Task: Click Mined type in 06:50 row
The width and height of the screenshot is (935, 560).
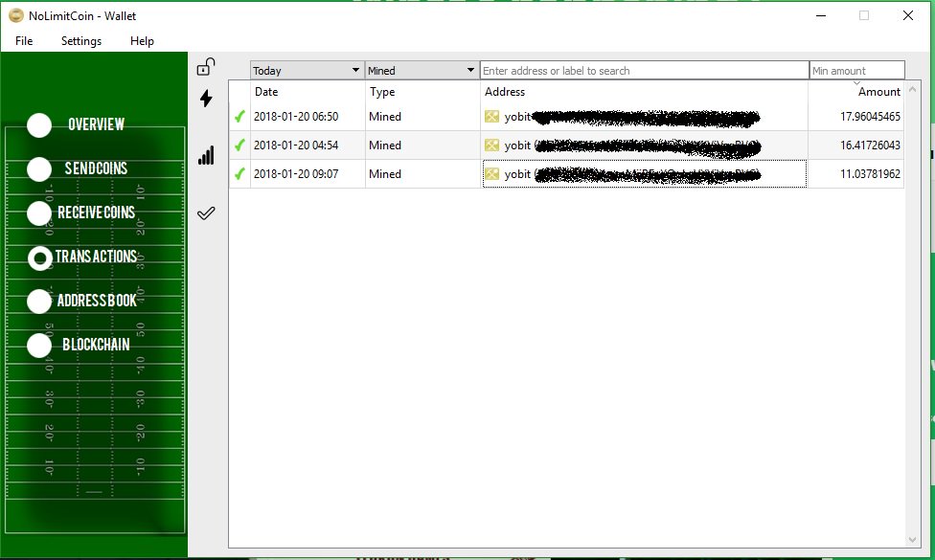Action: [x=384, y=117]
